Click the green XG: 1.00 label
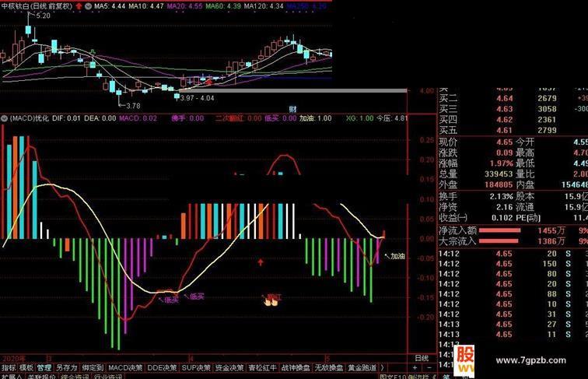The image size is (588, 379). [360, 118]
